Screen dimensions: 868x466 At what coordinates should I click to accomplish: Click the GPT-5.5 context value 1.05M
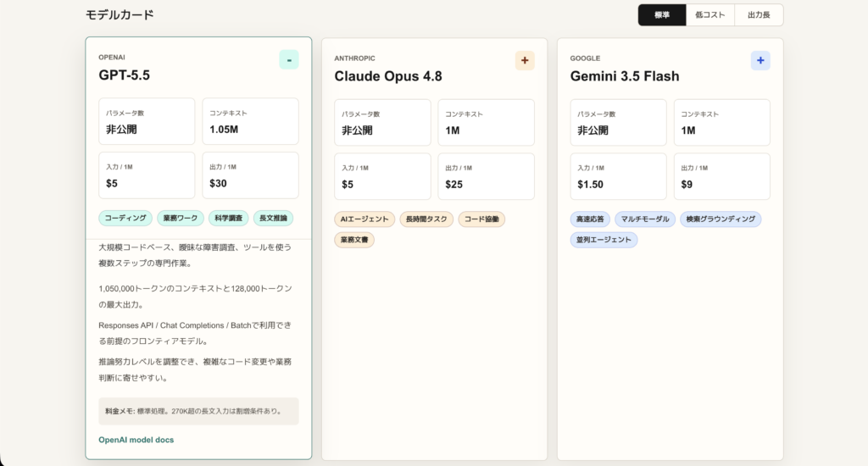[224, 130]
